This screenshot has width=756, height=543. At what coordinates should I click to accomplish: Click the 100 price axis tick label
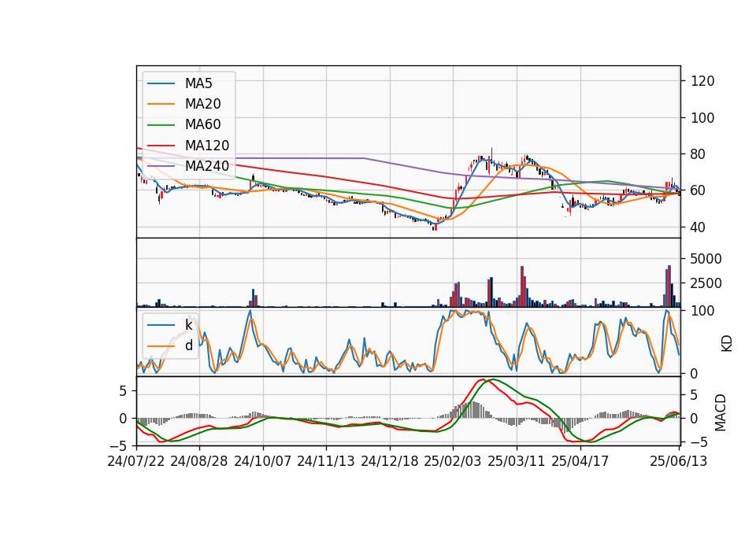tap(702, 118)
